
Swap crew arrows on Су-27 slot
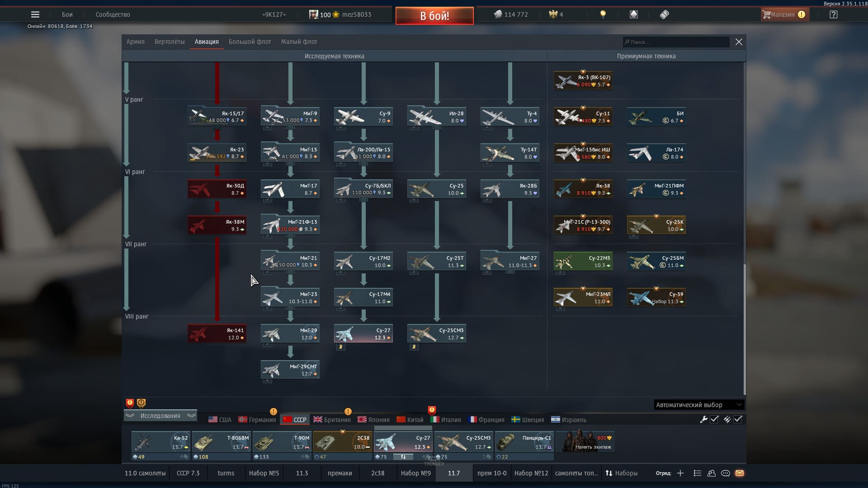coord(403,457)
